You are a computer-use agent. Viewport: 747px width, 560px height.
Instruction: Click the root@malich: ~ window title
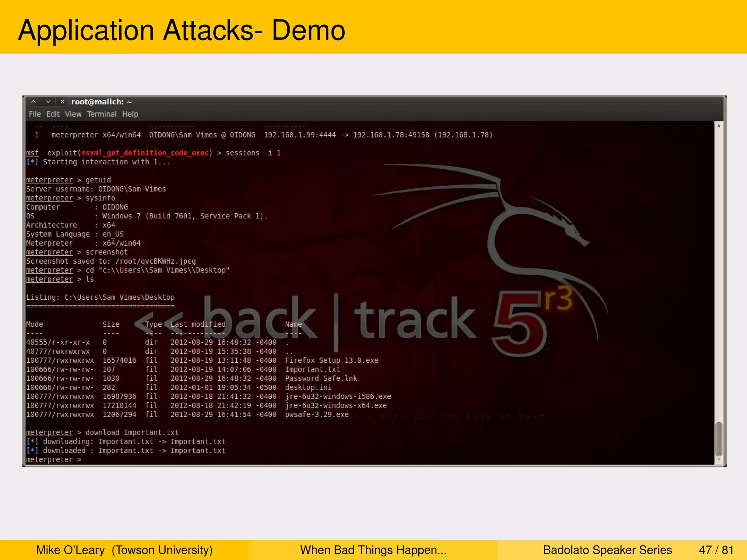click(x=101, y=102)
